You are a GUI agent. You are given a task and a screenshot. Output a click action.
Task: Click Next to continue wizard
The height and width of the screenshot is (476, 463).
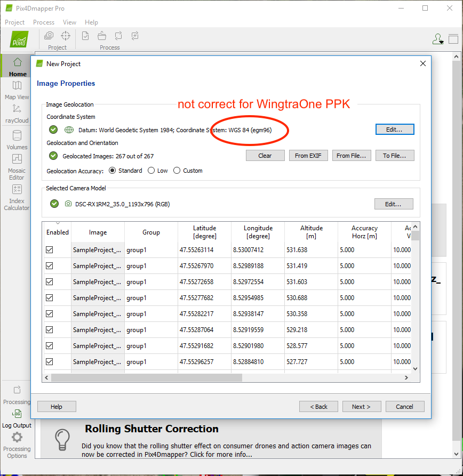click(x=361, y=407)
